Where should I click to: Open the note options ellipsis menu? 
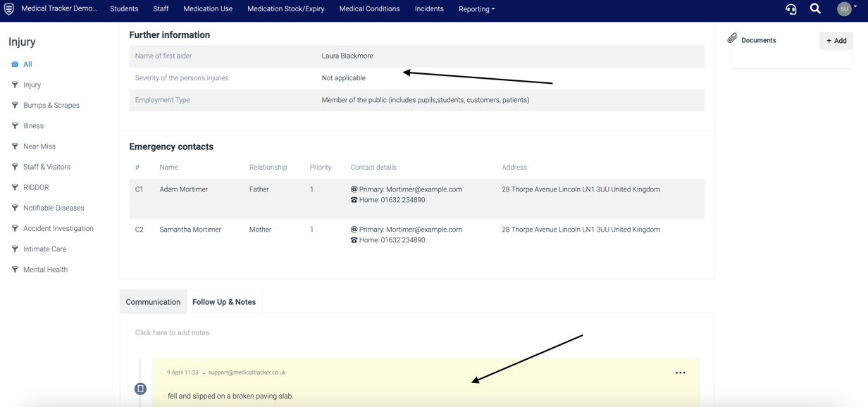pyautogui.click(x=680, y=372)
